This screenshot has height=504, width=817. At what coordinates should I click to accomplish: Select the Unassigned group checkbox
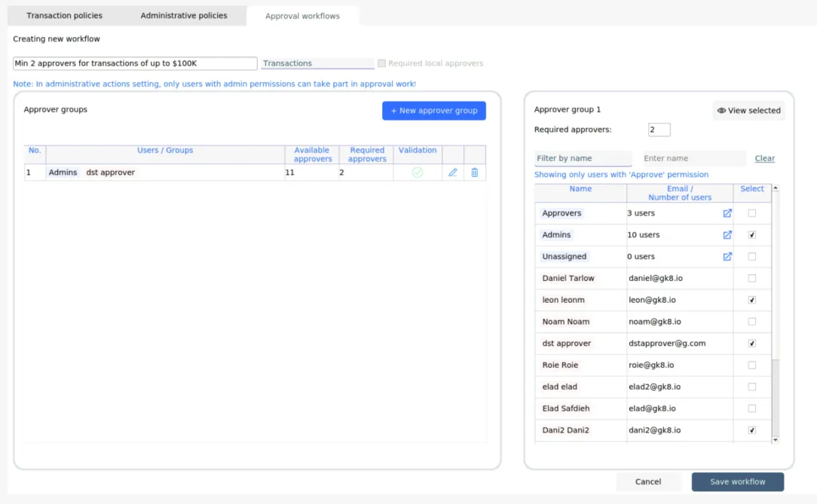tap(752, 257)
